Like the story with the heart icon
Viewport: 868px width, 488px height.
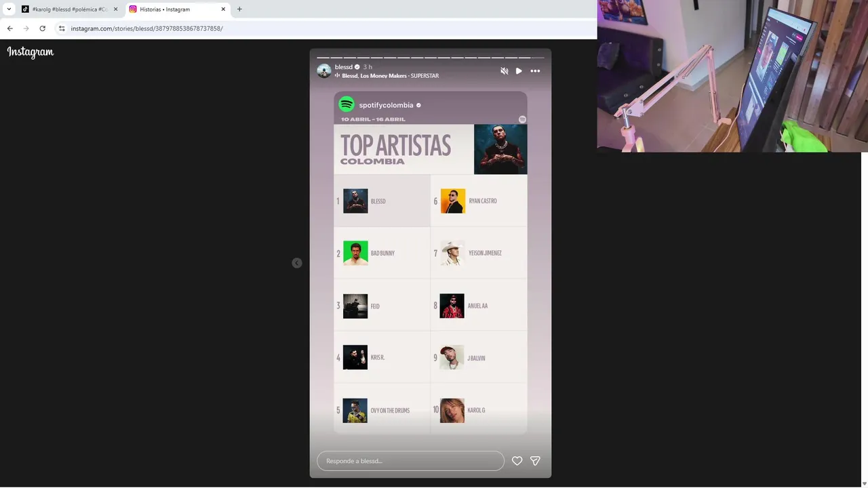point(517,461)
